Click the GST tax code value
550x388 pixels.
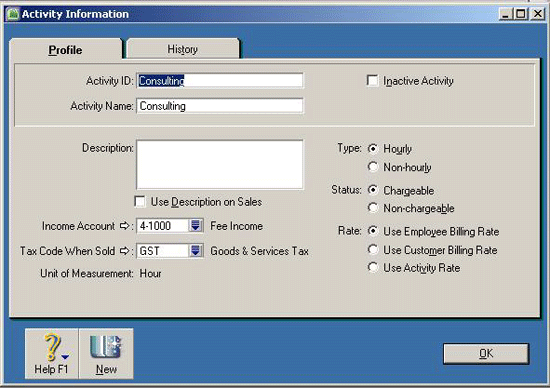pos(149,251)
